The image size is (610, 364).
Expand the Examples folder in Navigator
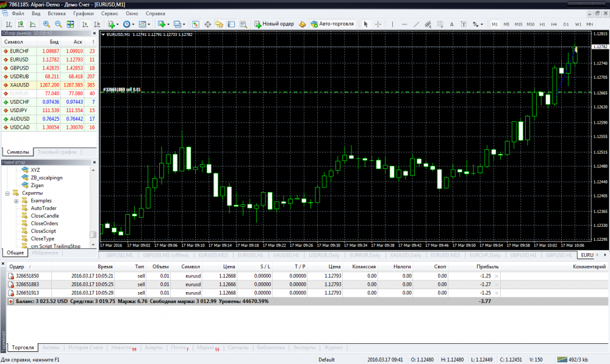(x=16, y=201)
